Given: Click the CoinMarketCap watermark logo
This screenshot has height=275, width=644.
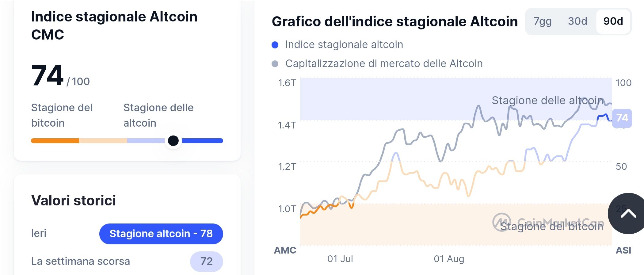Looking at the screenshot, I should [501, 222].
